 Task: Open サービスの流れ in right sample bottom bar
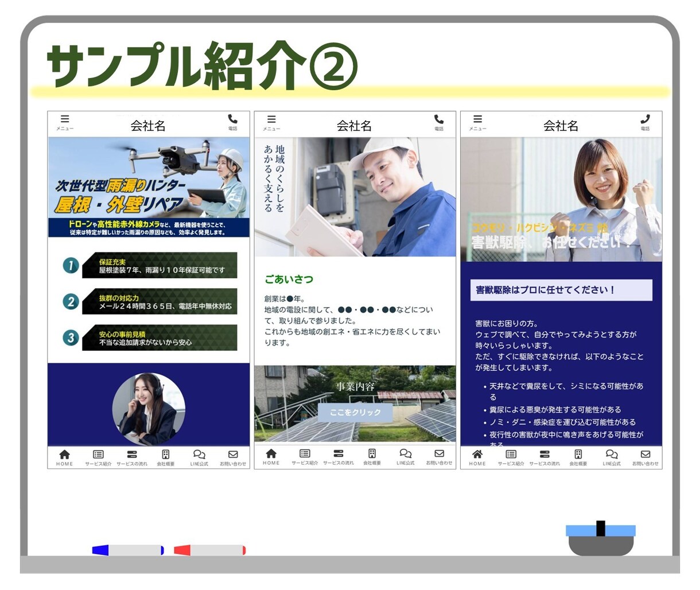pyautogui.click(x=545, y=457)
